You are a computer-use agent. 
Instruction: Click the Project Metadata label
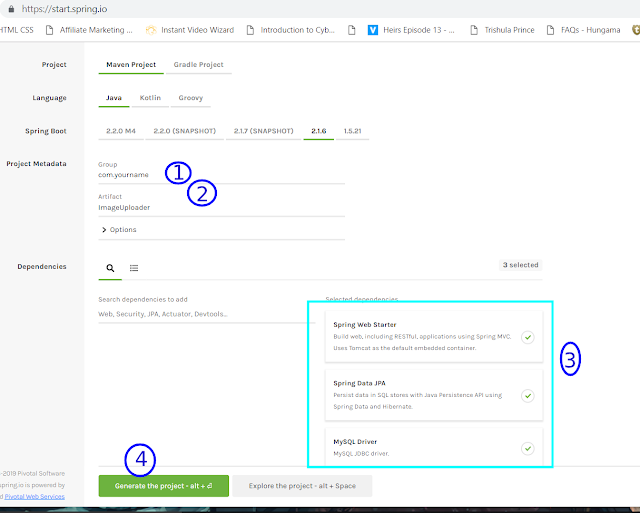[x=36, y=164]
